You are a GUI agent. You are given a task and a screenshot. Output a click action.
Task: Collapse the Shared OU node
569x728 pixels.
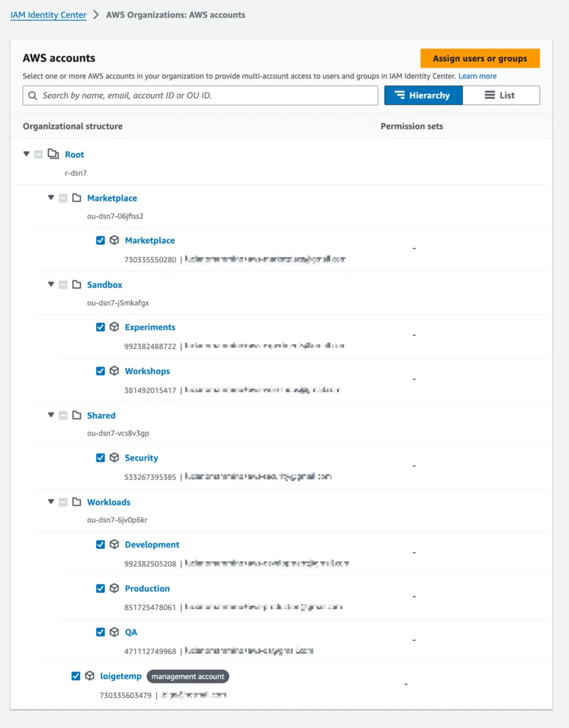(x=51, y=415)
